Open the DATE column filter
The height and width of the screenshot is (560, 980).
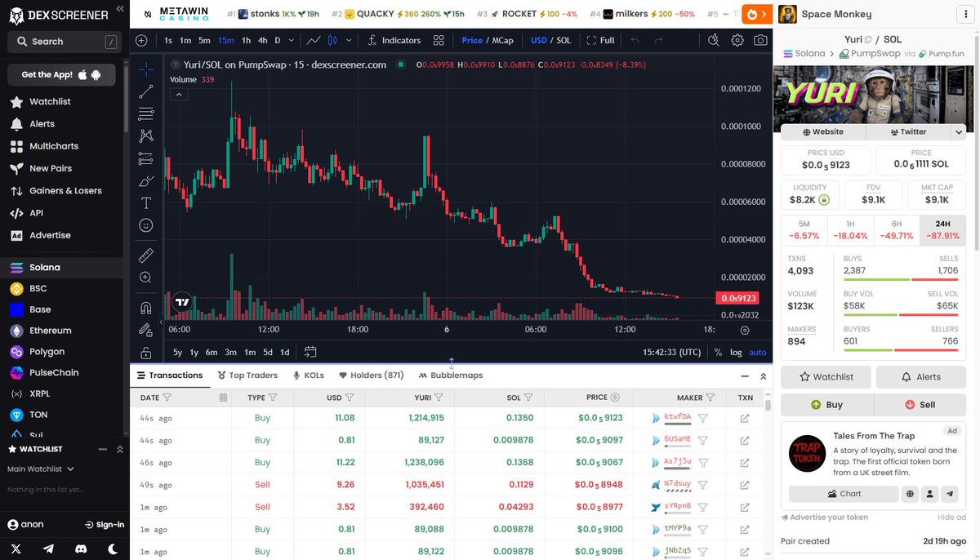167,398
